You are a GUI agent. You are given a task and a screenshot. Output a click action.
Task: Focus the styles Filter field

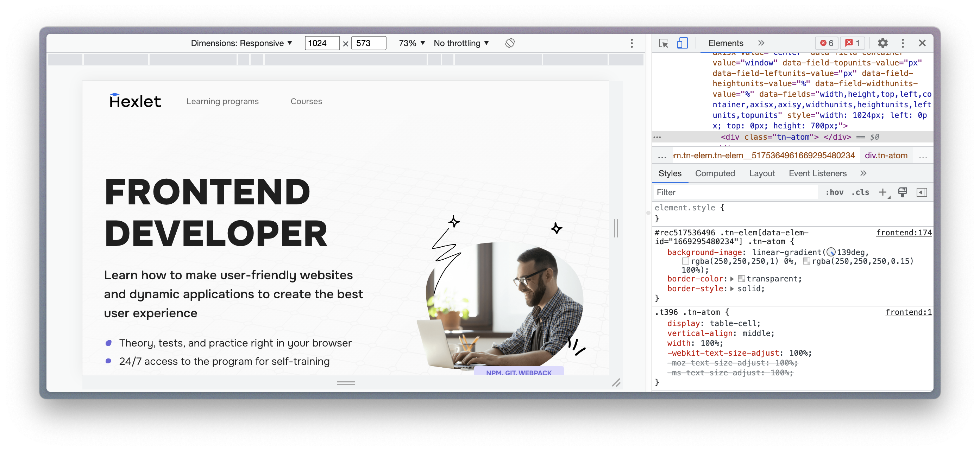click(736, 192)
